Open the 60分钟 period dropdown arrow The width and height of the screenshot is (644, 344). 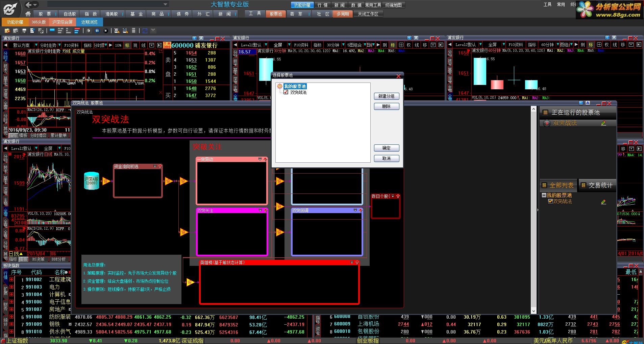pyautogui.click(x=558, y=45)
